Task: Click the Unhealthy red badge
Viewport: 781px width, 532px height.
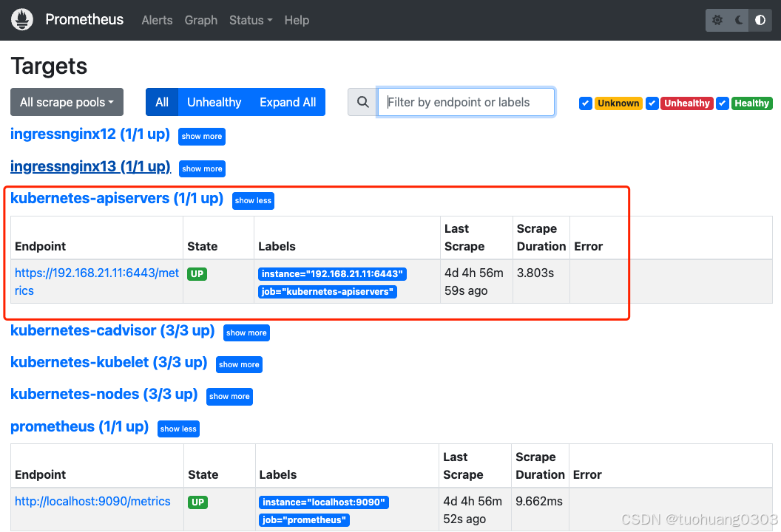Action: [x=687, y=103]
